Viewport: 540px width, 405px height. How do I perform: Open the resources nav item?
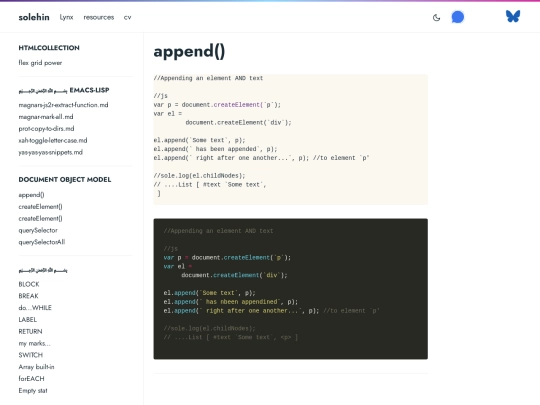click(x=98, y=17)
